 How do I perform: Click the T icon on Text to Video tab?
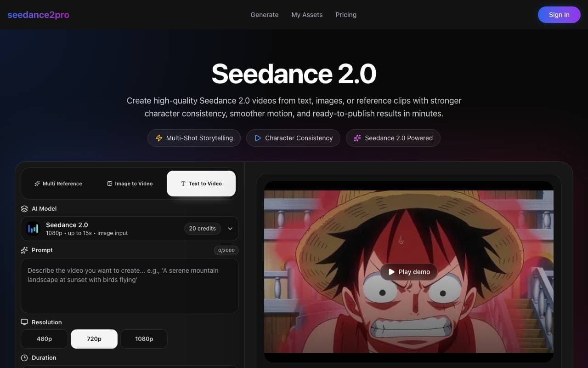[x=183, y=184]
